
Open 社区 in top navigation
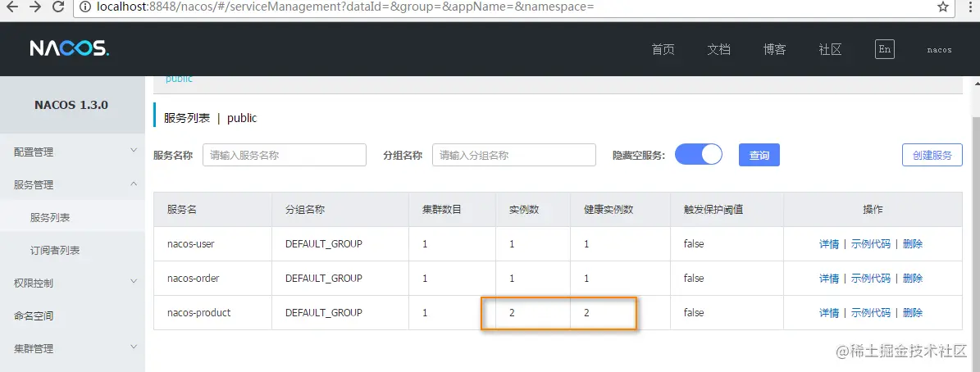click(x=830, y=49)
